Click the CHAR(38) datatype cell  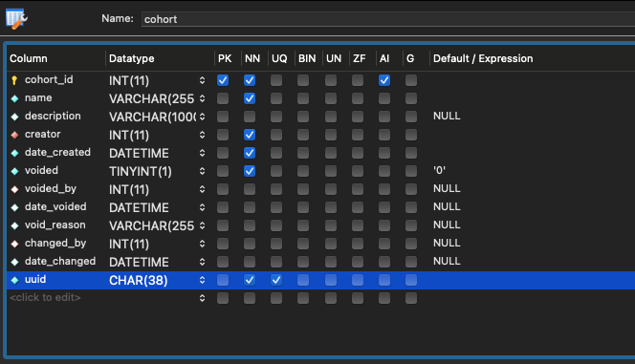[x=138, y=280]
